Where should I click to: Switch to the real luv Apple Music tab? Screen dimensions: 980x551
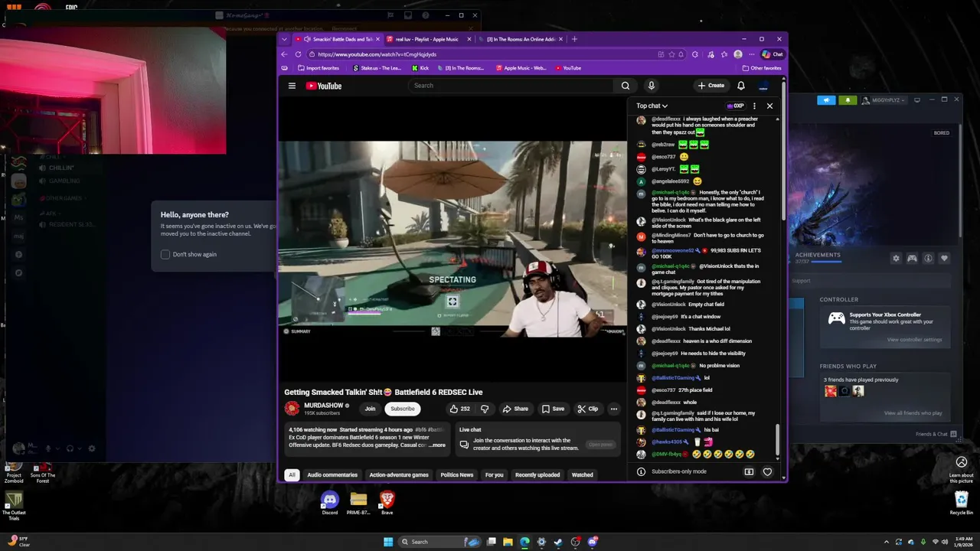(x=427, y=39)
